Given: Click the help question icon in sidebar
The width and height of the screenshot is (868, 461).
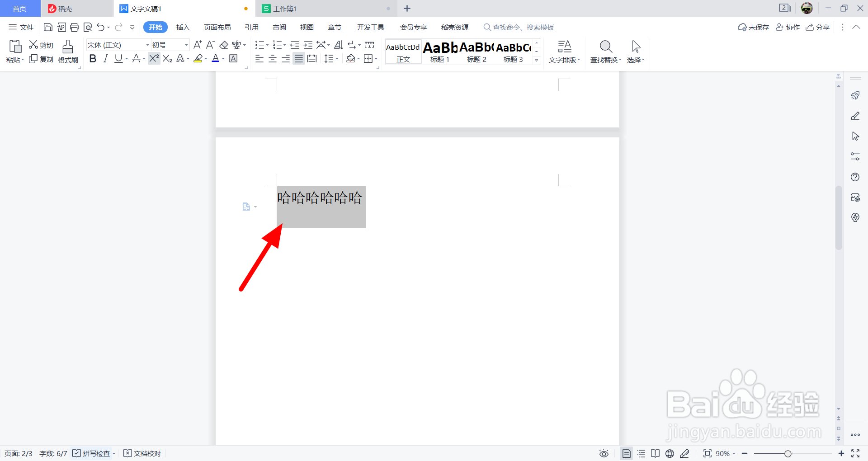Looking at the screenshot, I should (x=855, y=177).
